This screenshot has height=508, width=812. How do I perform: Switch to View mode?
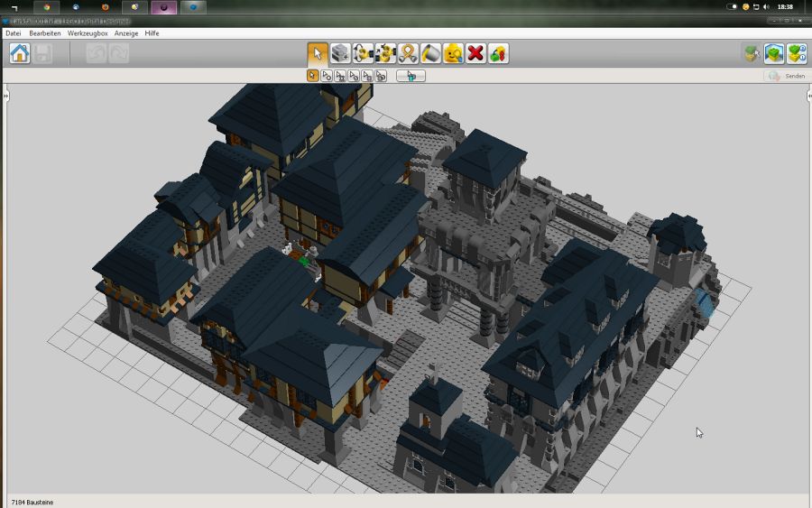[773, 53]
